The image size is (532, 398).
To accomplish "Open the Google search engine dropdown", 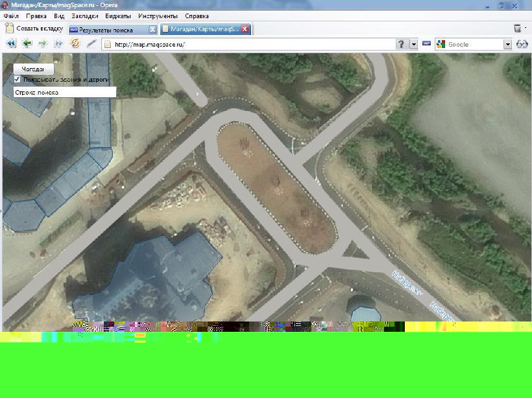I will [508, 44].
